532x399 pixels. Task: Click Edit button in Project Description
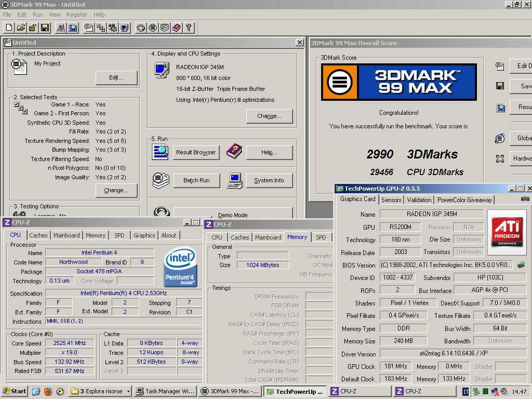click(116, 78)
